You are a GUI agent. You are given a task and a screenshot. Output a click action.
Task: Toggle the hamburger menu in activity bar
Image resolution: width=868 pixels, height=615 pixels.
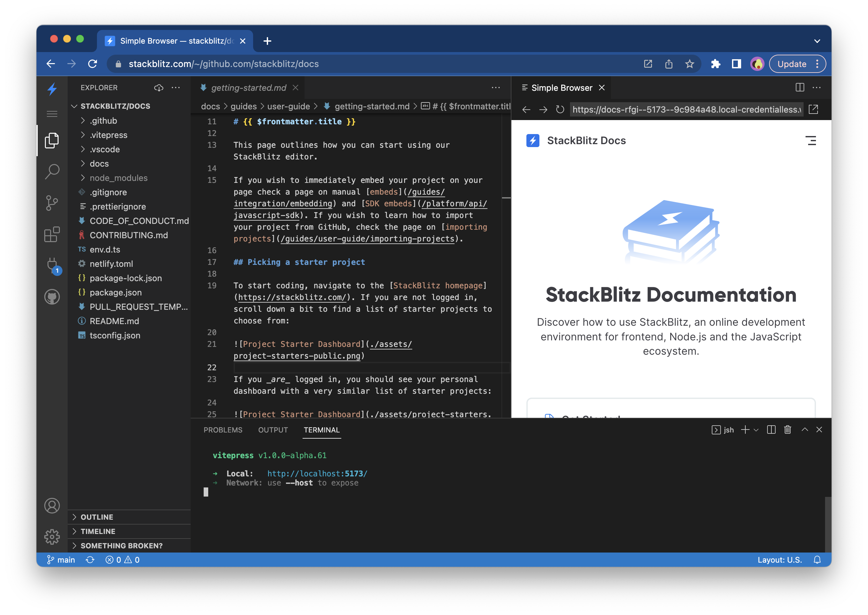tap(52, 114)
